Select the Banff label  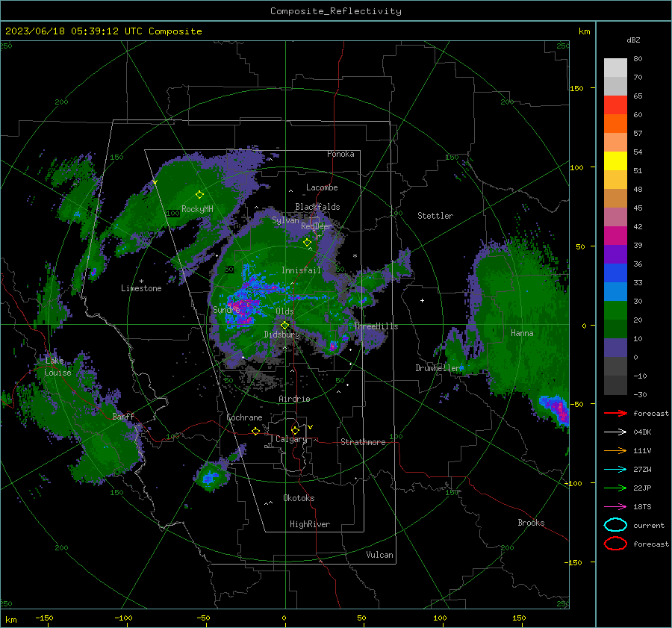123,416
